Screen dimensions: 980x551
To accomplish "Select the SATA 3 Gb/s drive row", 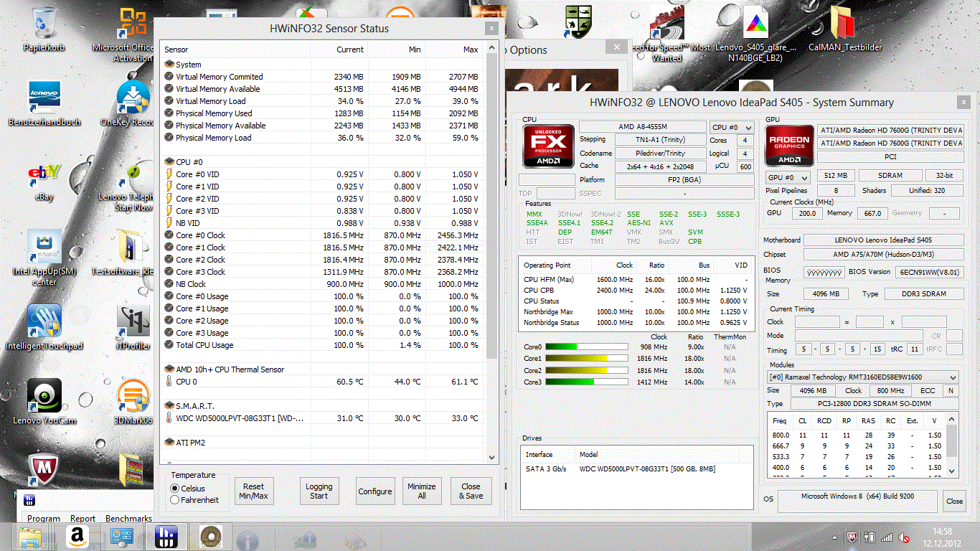I will pyautogui.click(x=637, y=469).
